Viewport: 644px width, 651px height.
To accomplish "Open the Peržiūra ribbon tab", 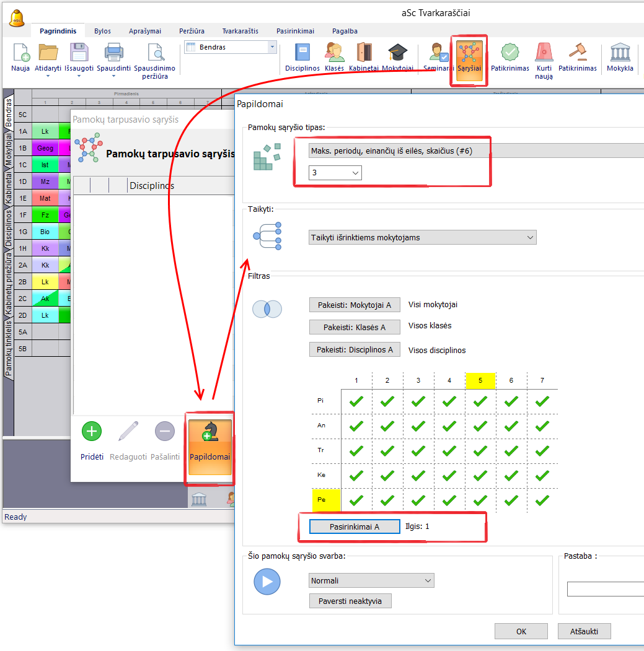I will coord(192,31).
